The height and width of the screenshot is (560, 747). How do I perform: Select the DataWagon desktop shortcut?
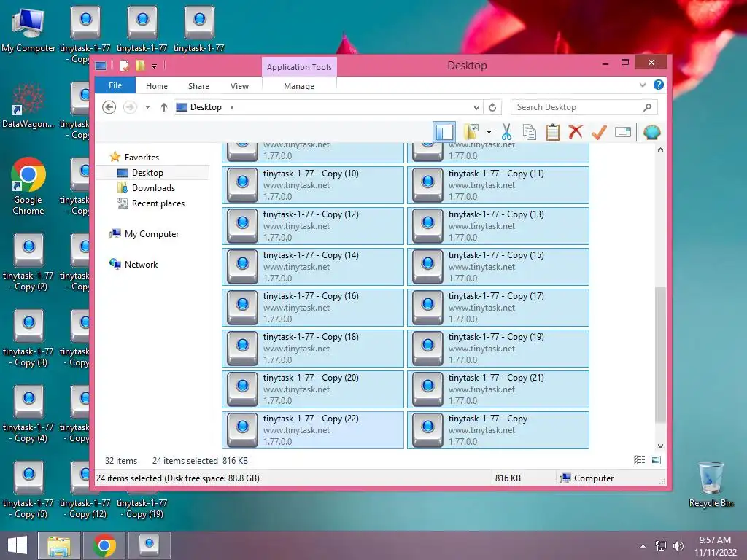[28, 106]
